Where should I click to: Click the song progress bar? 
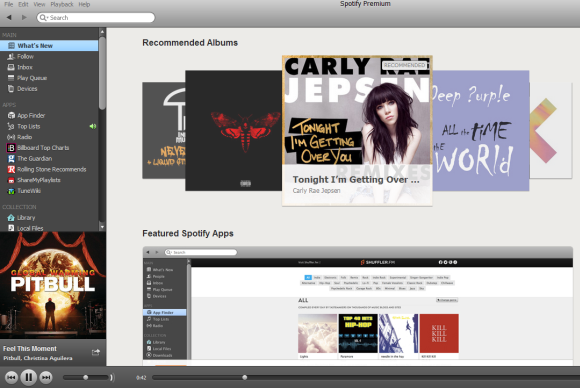pos(365,377)
